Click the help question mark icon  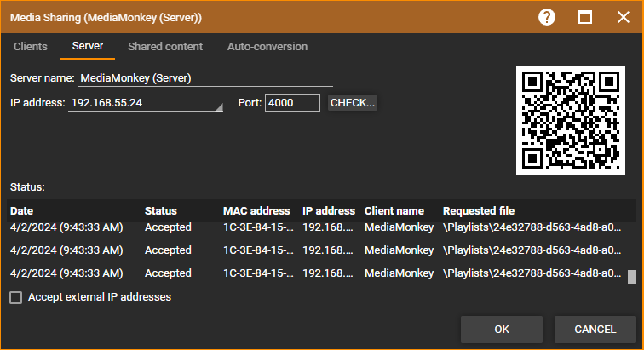click(x=547, y=17)
